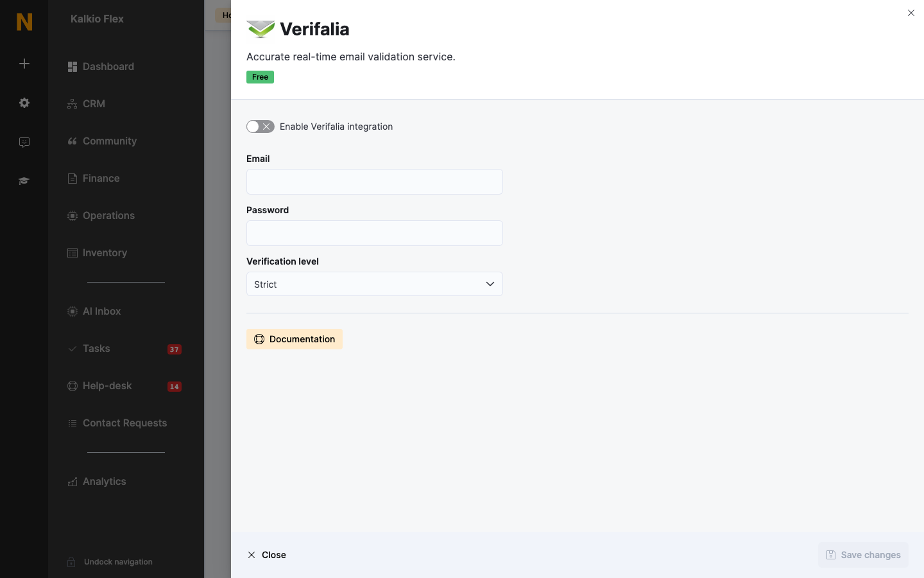Viewport: 924px width, 578px height.
Task: Open settings gear in left rail
Action: (x=24, y=103)
